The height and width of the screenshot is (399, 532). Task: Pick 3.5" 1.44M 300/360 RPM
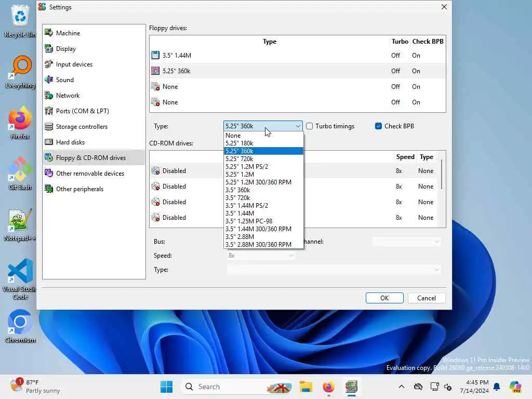(263, 229)
